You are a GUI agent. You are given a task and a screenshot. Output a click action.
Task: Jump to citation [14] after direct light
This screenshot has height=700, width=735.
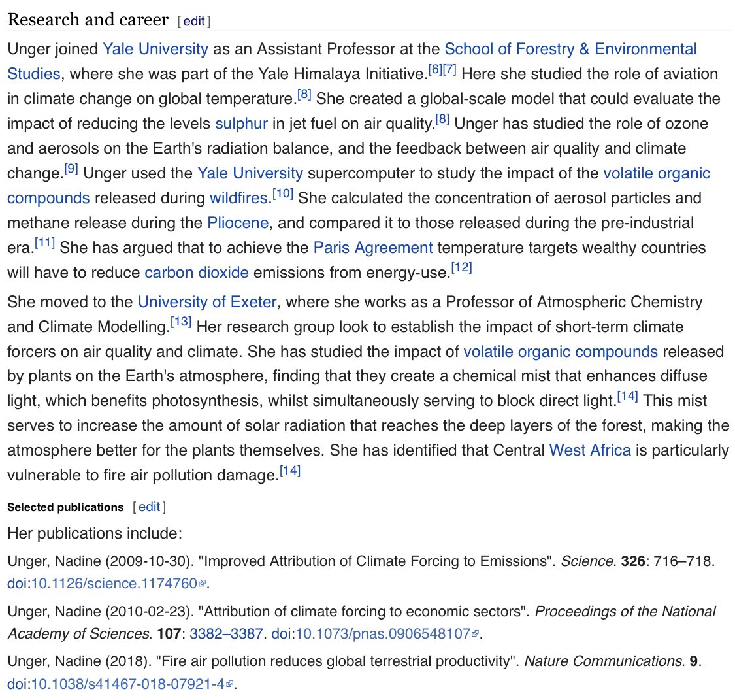[x=628, y=397]
